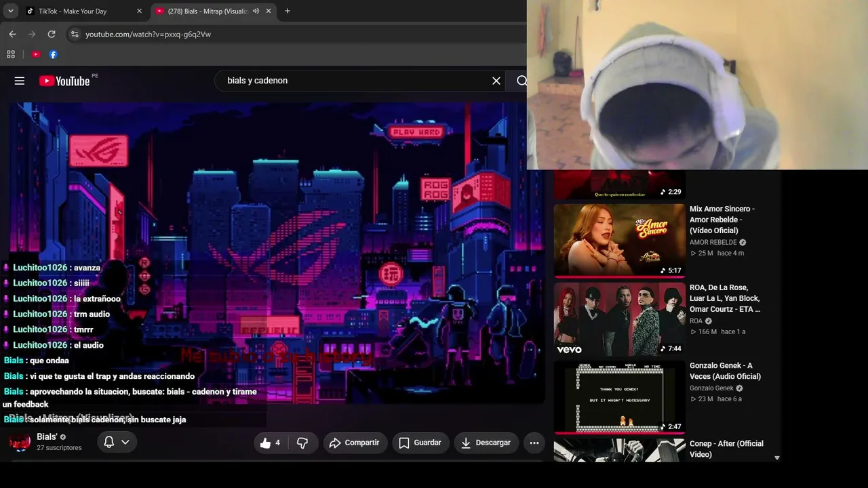
Task: Click chat message 'Luchitoo1026 : tmrrr'
Action: pyautogui.click(x=49, y=330)
